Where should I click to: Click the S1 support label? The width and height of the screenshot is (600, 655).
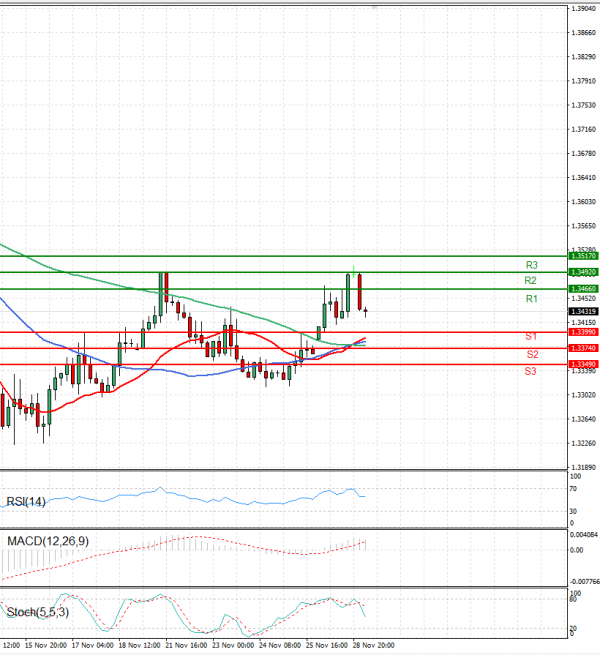[x=531, y=337]
